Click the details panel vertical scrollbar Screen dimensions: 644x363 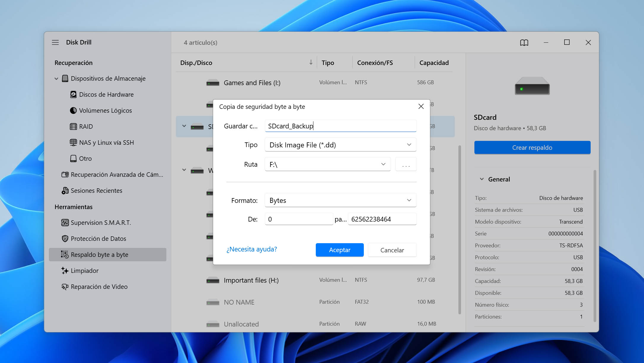pos(595,246)
